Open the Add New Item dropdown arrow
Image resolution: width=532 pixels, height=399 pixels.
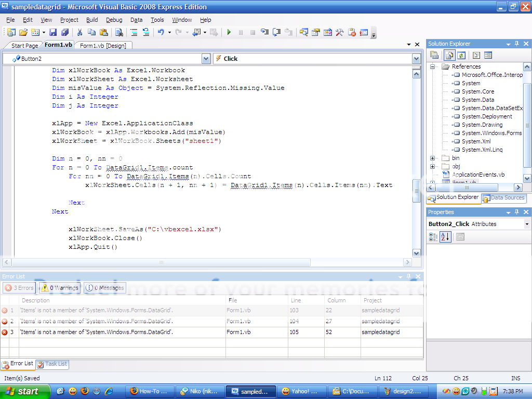44,33
